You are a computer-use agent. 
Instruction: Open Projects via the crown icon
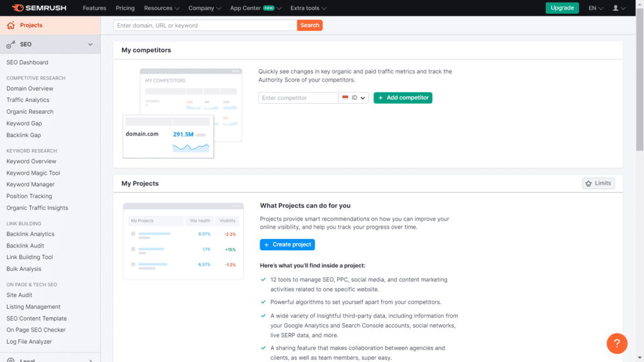click(x=10, y=26)
